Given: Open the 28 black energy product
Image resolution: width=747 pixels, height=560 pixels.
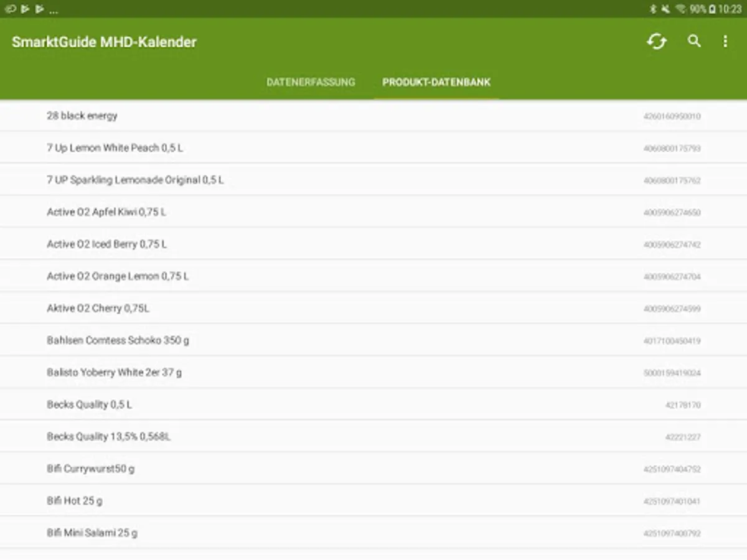Looking at the screenshot, I should (374, 116).
